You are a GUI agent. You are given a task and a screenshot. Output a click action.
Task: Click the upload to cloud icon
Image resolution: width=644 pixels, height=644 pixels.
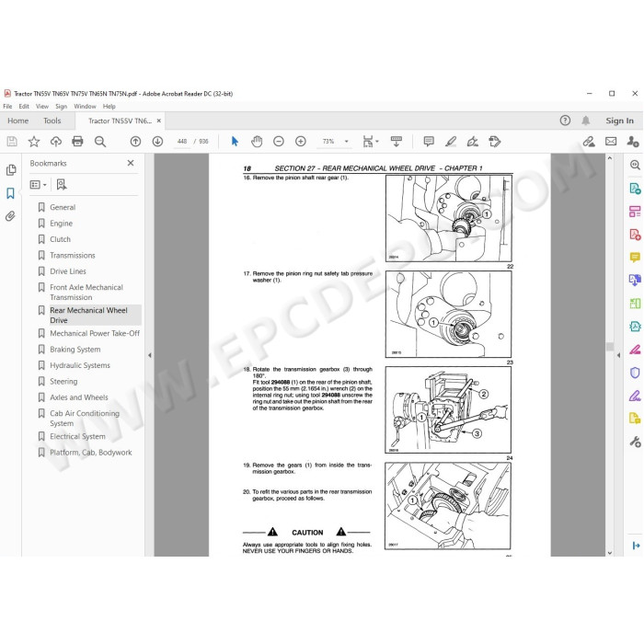56,142
